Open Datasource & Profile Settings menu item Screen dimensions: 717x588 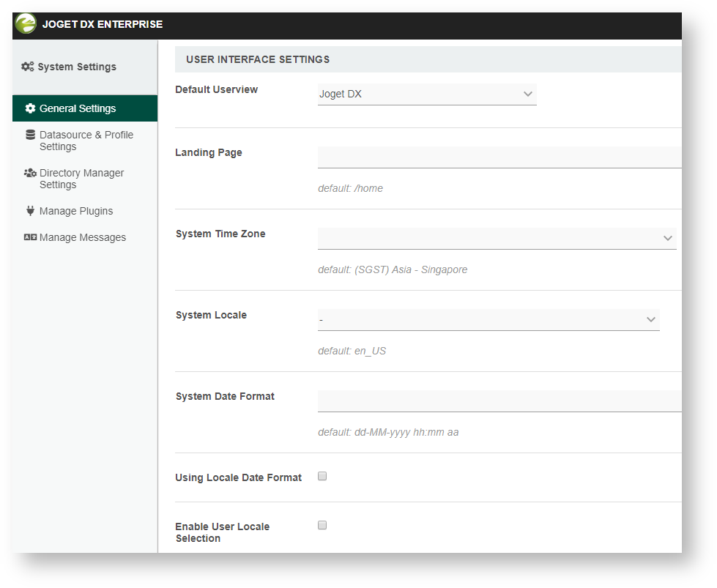click(x=86, y=141)
